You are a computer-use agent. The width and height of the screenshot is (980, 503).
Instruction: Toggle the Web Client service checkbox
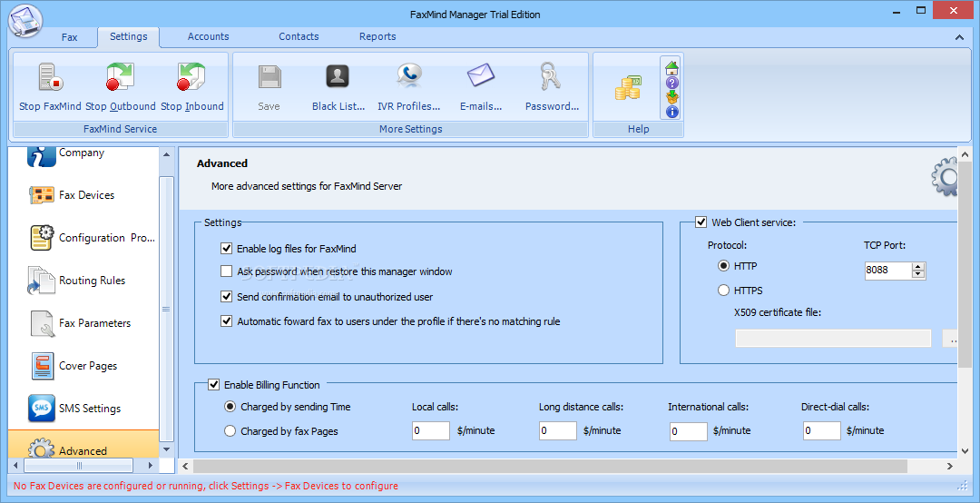click(701, 222)
